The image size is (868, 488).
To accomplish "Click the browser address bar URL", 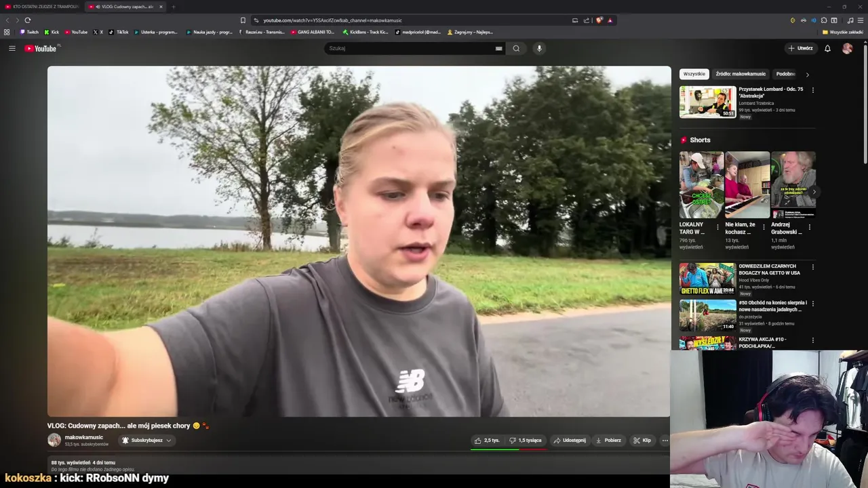I will tap(332, 20).
